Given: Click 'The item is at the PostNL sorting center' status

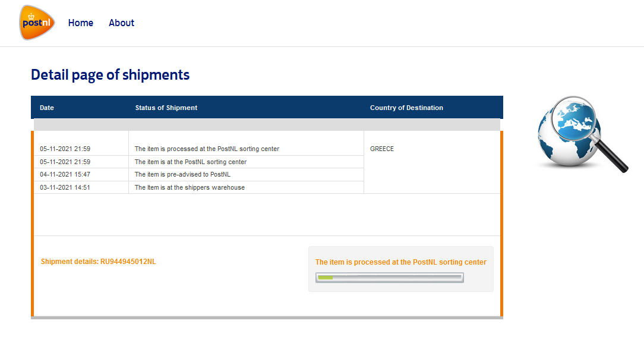Looking at the screenshot, I should [x=191, y=162].
